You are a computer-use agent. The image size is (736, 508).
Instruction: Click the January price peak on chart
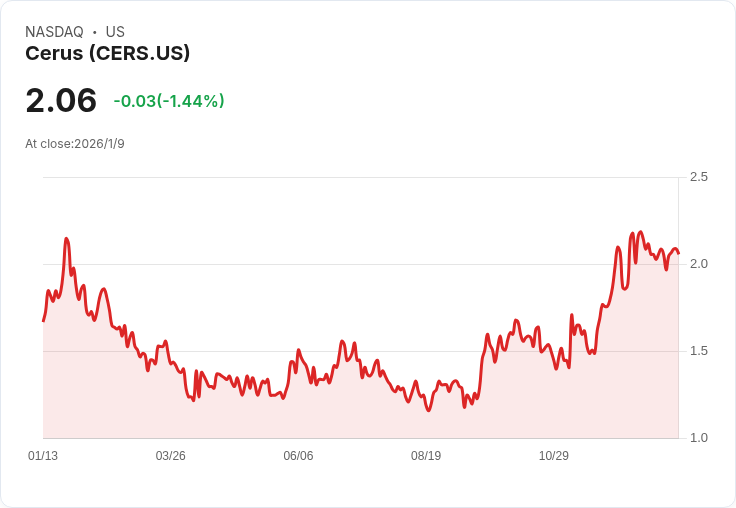click(67, 239)
